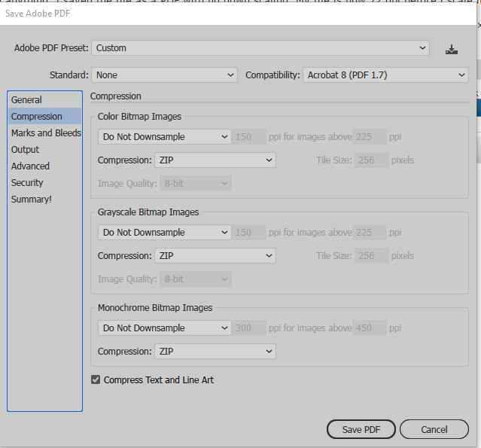Click Monochrome Bitmap 300 ppi field
The image size is (481, 448).
(x=249, y=328)
